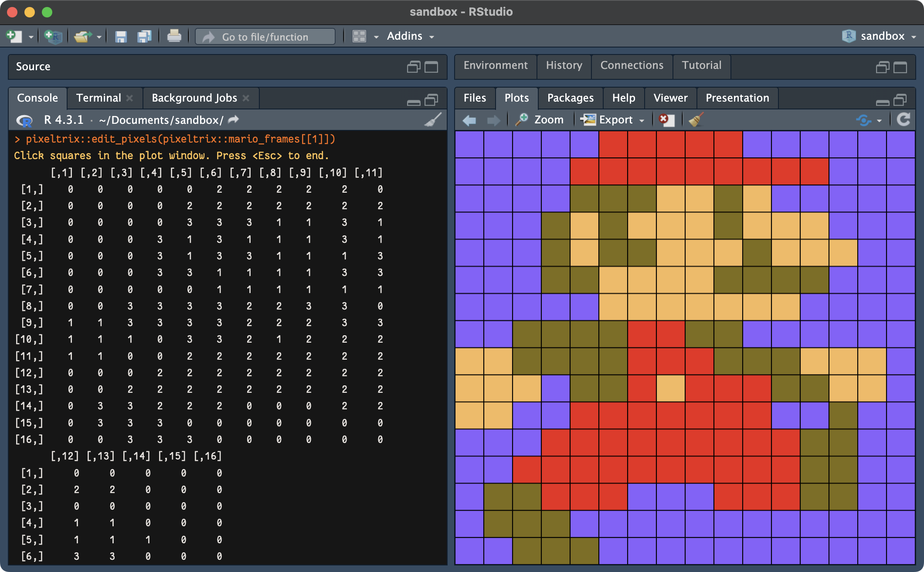Switch to the Packages tab

point(570,98)
